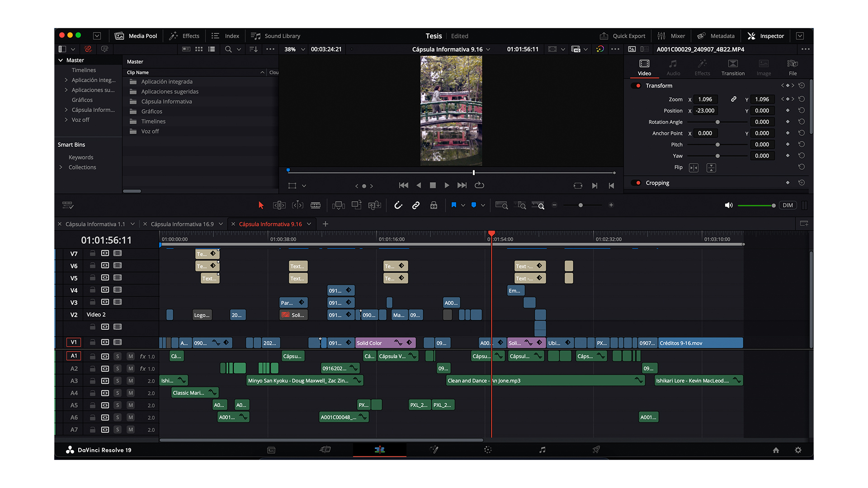Enable the snapping magnet tool
The width and height of the screenshot is (868, 488).
pyautogui.click(x=398, y=205)
